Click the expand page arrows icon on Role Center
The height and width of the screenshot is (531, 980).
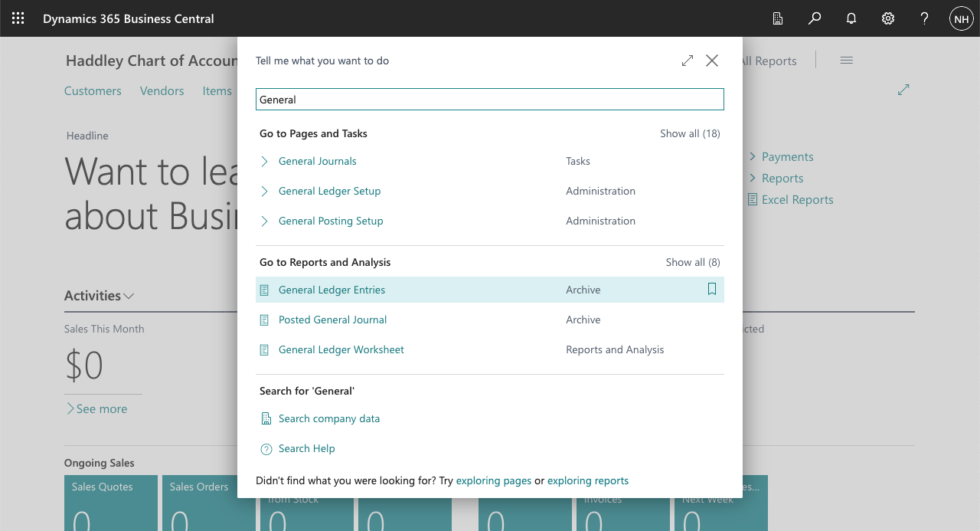point(903,90)
